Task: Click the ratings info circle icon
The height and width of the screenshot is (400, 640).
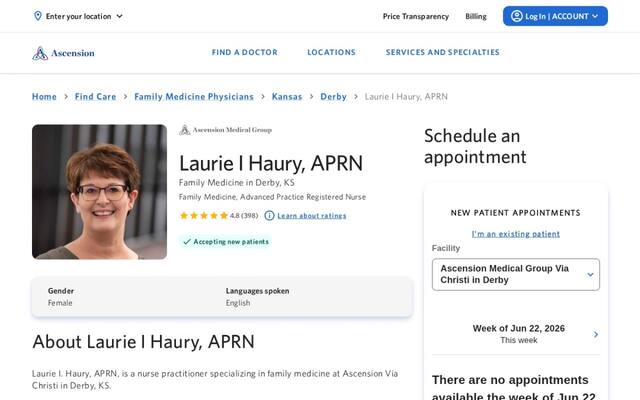Action: (269, 216)
